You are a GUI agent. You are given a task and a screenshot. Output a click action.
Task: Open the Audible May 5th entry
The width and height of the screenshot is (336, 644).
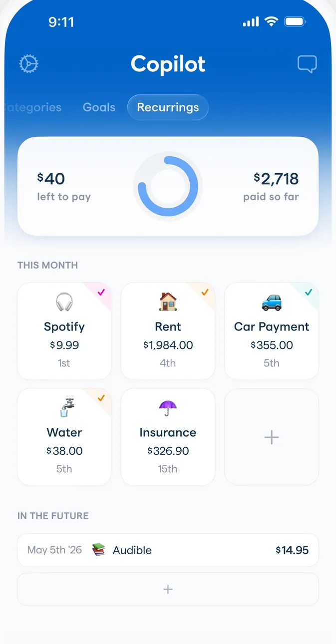pos(168,550)
